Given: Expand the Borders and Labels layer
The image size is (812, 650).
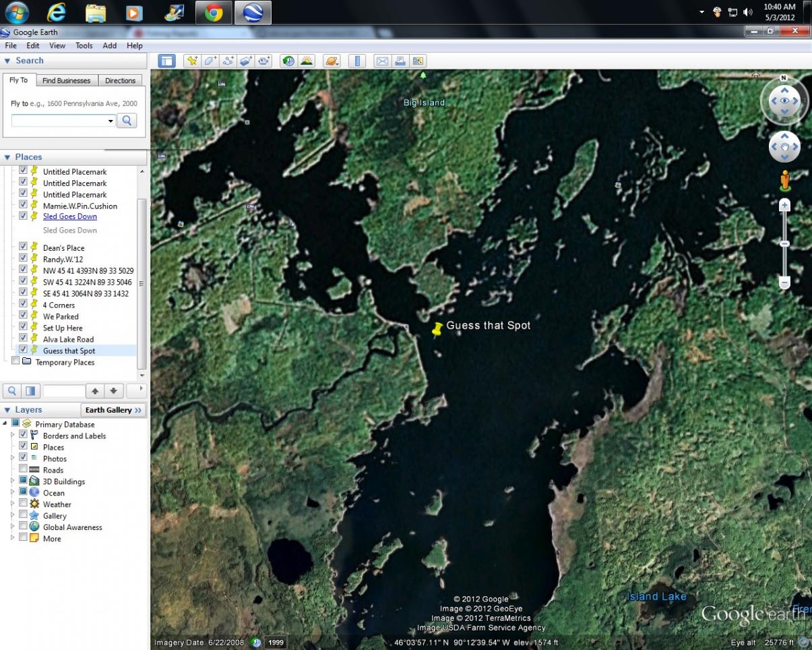Looking at the screenshot, I should point(12,436).
